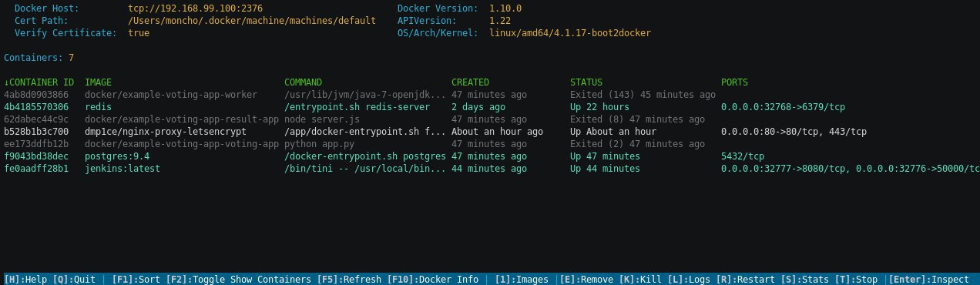Open container [L]:Logs
Image resolution: width=980 pixels, height=285 pixels.
point(690,280)
